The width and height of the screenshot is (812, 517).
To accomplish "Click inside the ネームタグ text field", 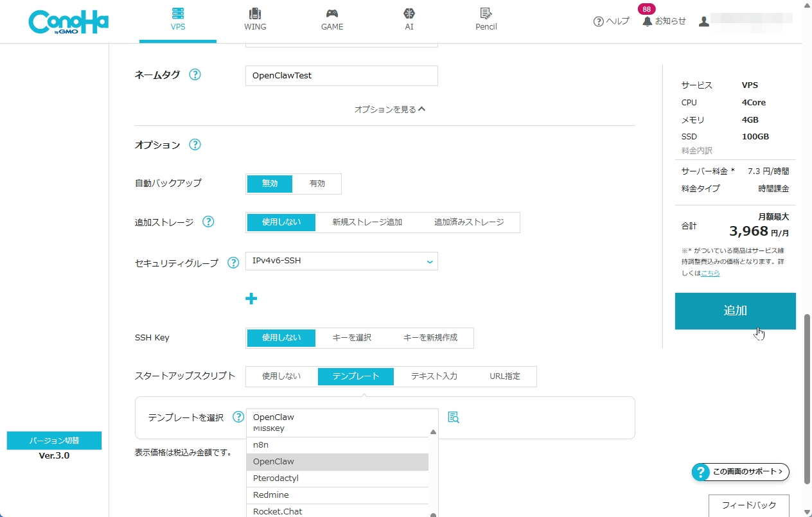I will tap(341, 75).
